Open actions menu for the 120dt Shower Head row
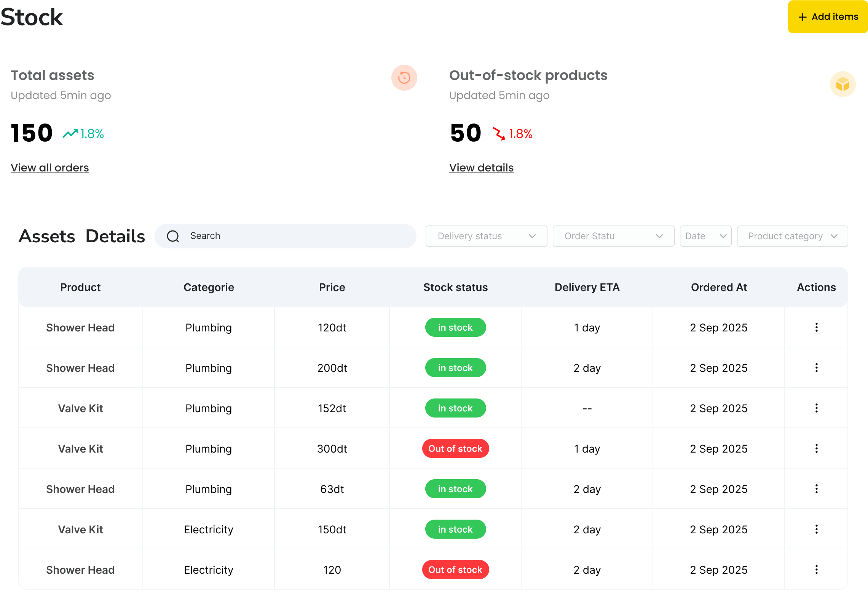 [816, 327]
